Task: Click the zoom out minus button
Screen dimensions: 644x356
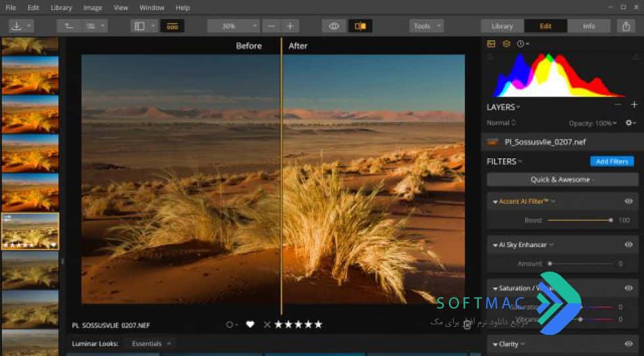Action: (x=271, y=26)
